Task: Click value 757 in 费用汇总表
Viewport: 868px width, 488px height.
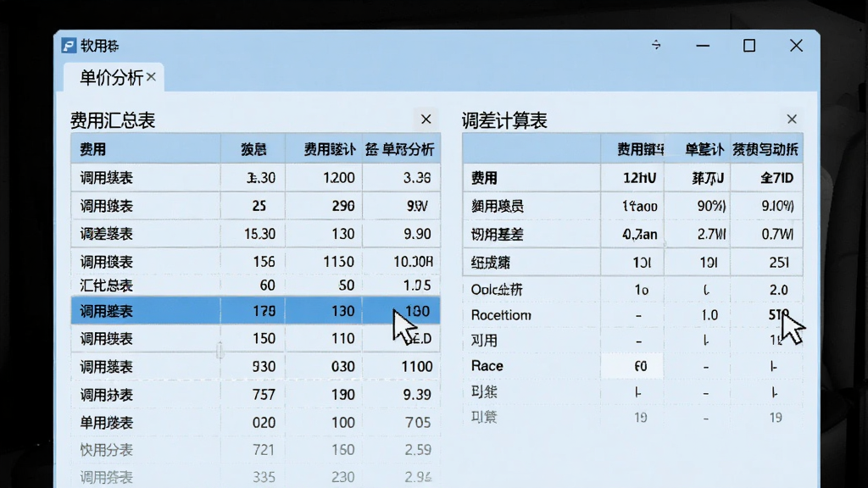Action: (x=264, y=395)
